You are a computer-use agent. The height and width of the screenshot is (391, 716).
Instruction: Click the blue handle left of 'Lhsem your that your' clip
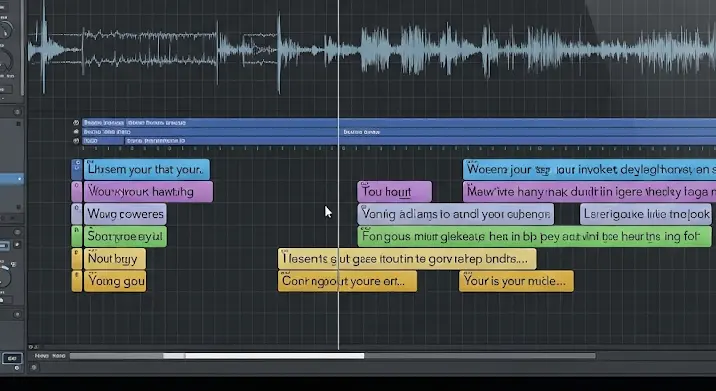(x=77, y=169)
